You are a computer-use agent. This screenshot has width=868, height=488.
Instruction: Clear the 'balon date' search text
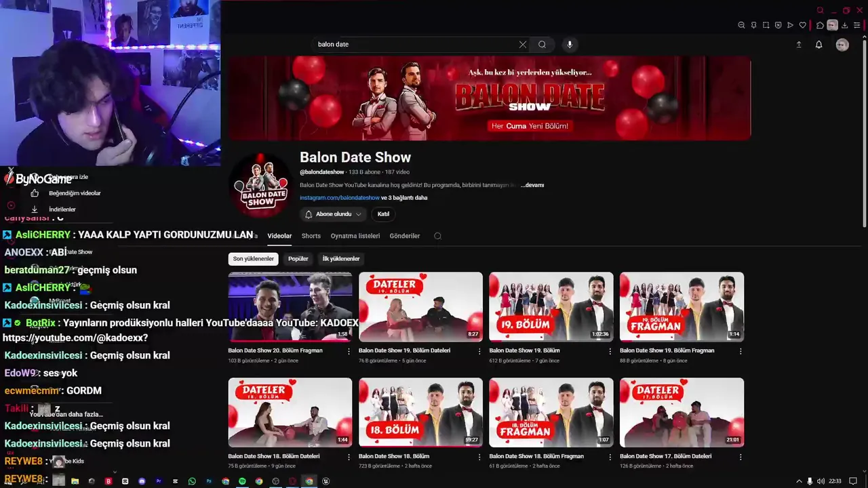(x=522, y=44)
